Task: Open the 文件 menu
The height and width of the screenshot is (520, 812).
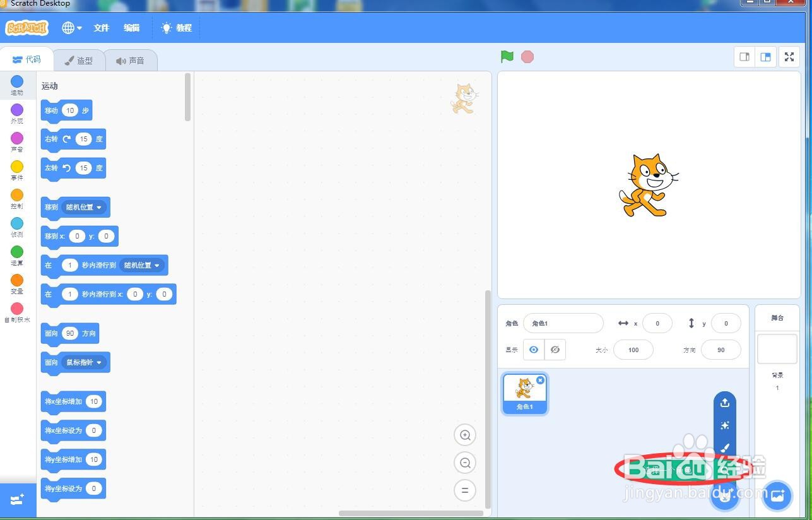Action: point(101,28)
